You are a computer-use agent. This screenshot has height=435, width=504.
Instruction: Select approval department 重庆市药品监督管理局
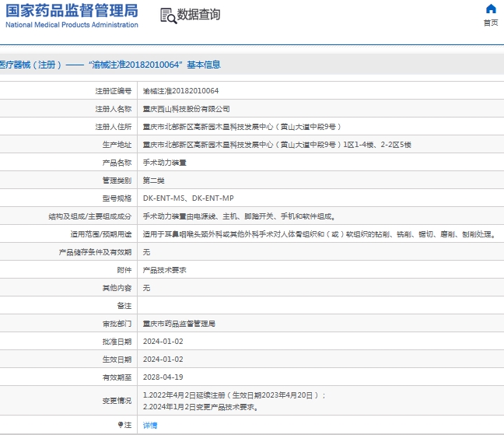[179, 324]
